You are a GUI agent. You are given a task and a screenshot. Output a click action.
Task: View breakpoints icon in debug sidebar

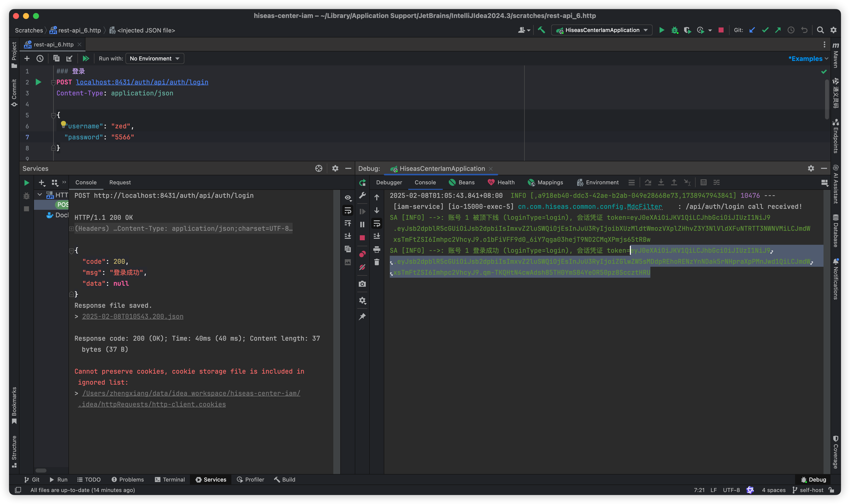coord(362,254)
